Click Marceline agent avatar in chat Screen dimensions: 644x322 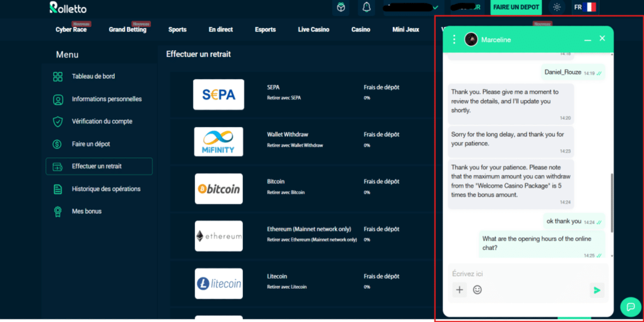click(x=471, y=39)
